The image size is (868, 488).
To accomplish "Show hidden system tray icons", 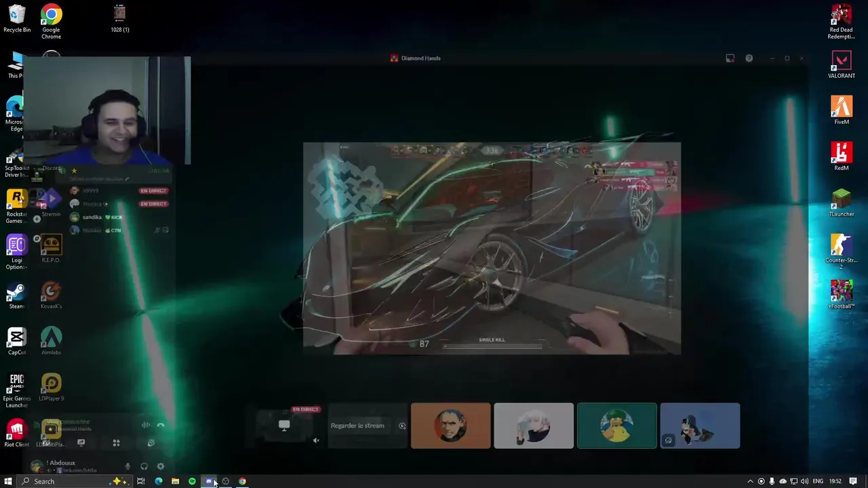I will 750,481.
